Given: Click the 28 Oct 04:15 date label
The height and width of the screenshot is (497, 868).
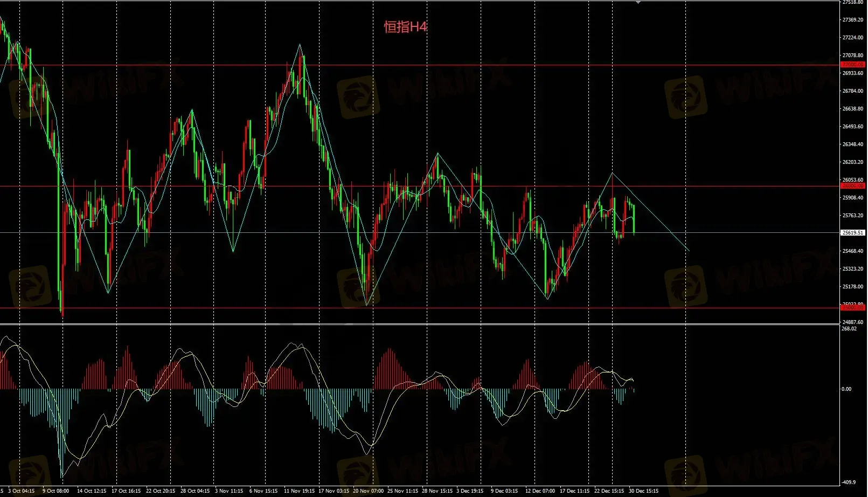Looking at the screenshot, I should [195, 491].
